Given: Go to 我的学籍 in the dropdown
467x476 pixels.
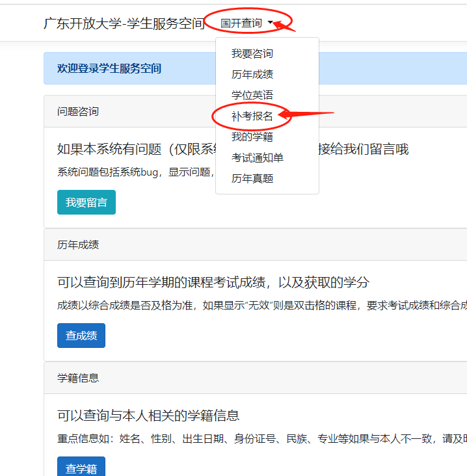Looking at the screenshot, I should coord(252,137).
